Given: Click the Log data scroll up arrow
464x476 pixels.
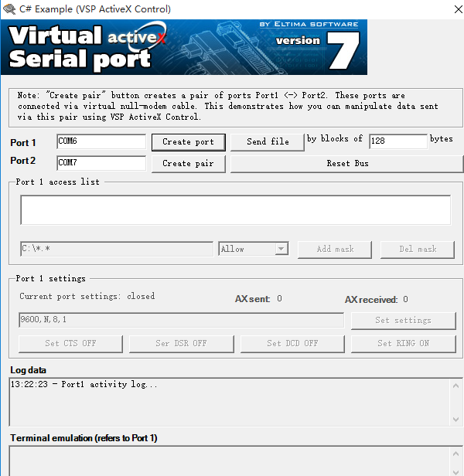Looking at the screenshot, I should coord(455,386).
